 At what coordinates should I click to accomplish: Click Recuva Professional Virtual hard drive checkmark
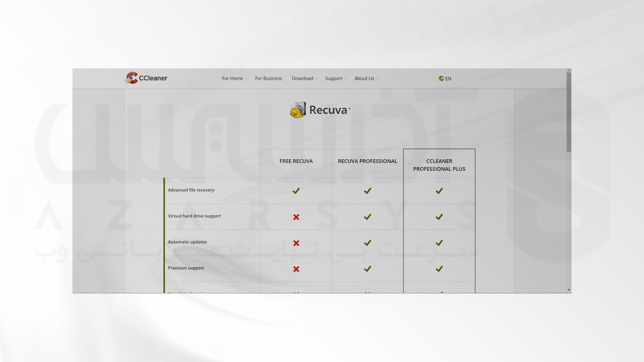coord(368,217)
